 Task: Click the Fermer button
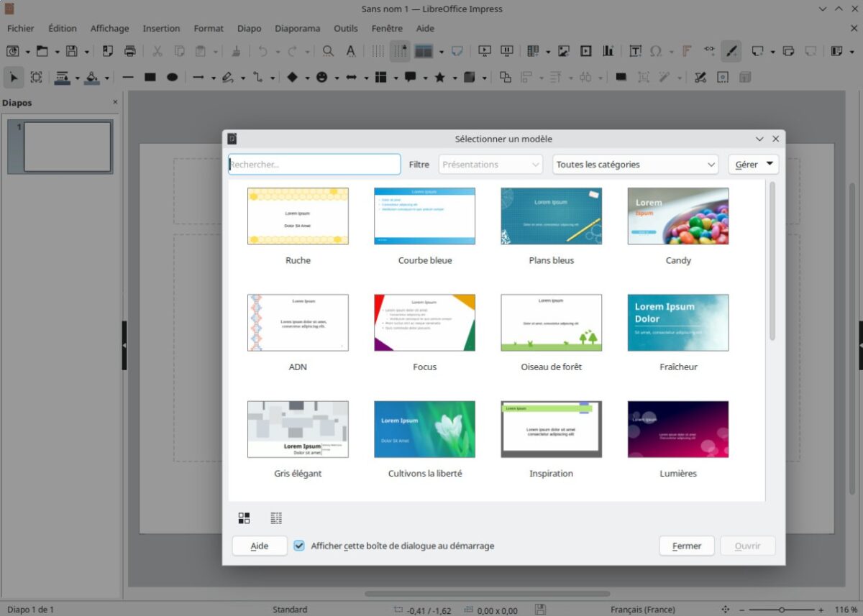pyautogui.click(x=687, y=546)
